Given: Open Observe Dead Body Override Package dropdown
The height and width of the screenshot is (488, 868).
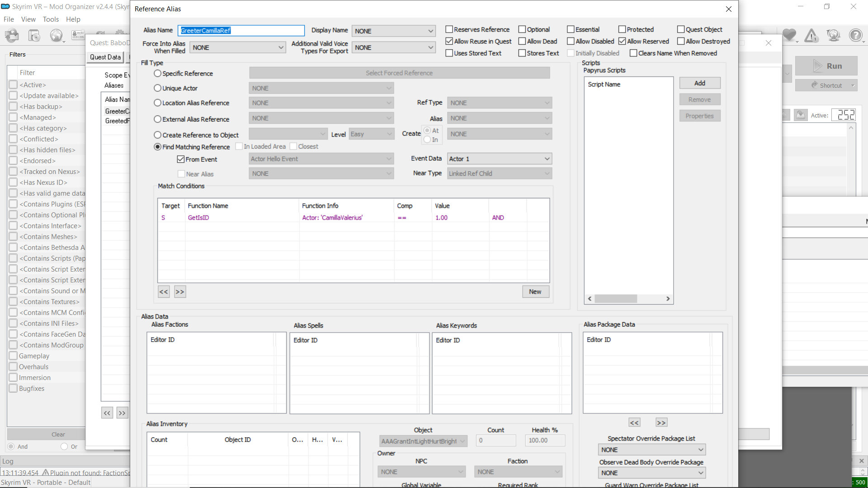Looking at the screenshot, I should [651, 473].
